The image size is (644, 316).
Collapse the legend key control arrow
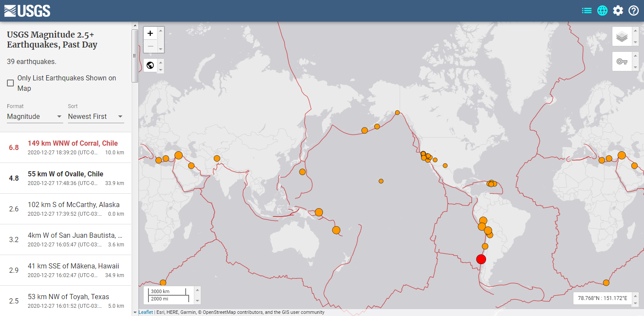click(635, 56)
